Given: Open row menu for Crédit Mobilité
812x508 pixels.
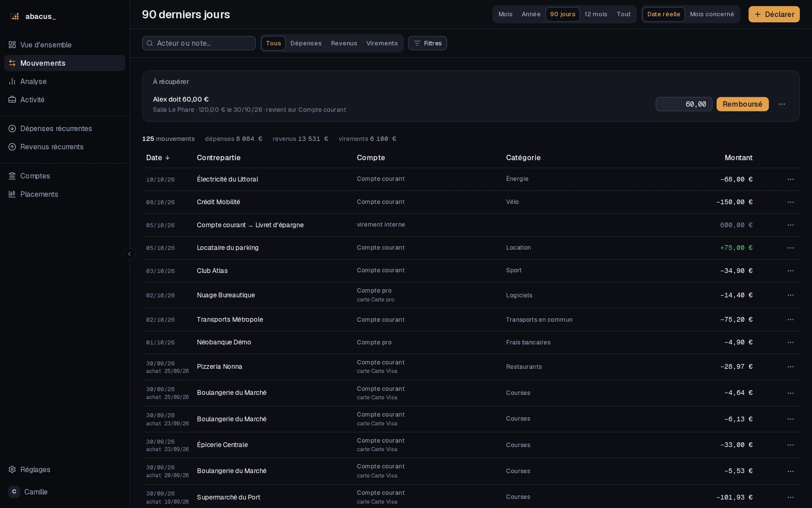Looking at the screenshot, I should (790, 202).
